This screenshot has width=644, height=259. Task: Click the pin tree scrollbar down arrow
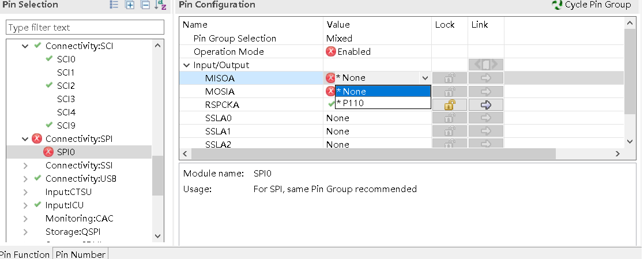point(158,236)
